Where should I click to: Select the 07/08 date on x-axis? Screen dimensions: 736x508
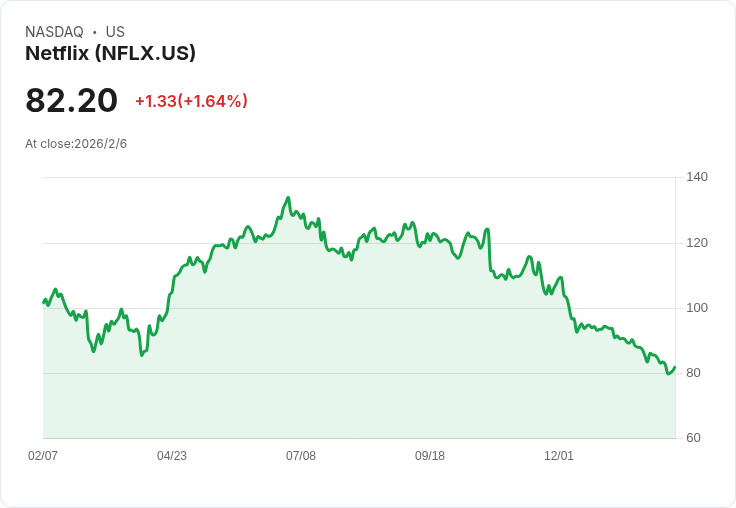point(301,455)
